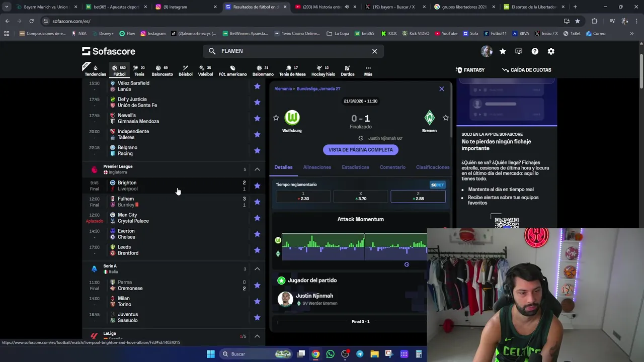This screenshot has height=362, width=644.
Task: Open the Fút. americano category
Action: tap(232, 70)
